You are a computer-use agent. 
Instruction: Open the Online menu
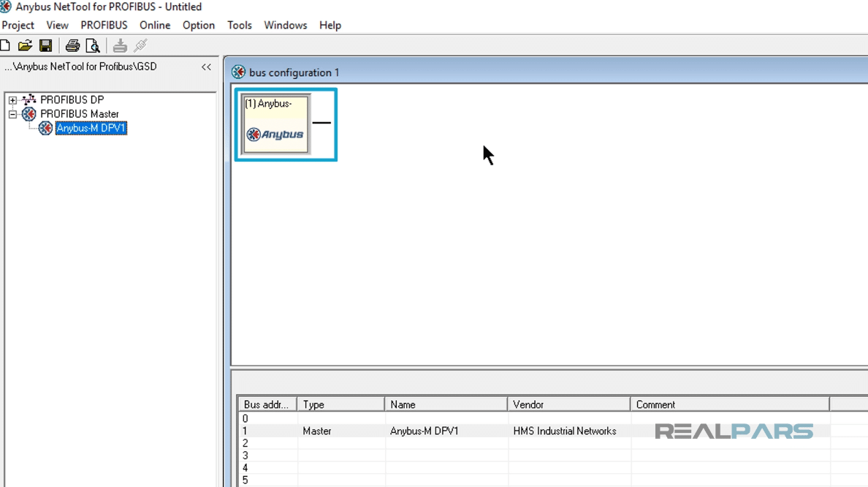(x=155, y=26)
